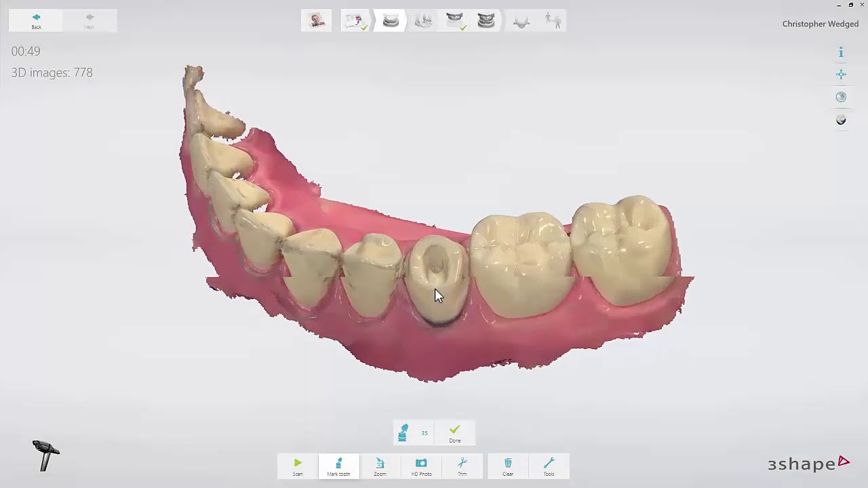Open the patient photo workflow step
Image resolution: width=868 pixels, height=488 pixels.
(317, 21)
